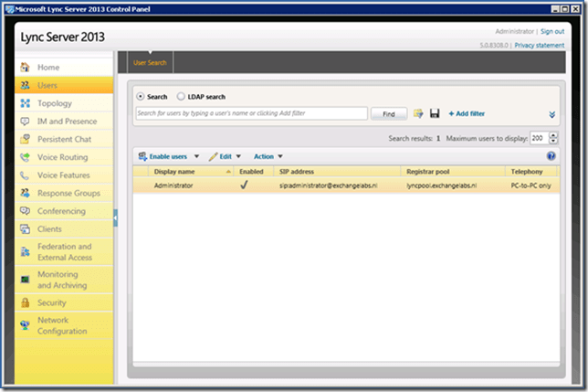Select the LDAP search radio button
588x392 pixels.
point(181,96)
